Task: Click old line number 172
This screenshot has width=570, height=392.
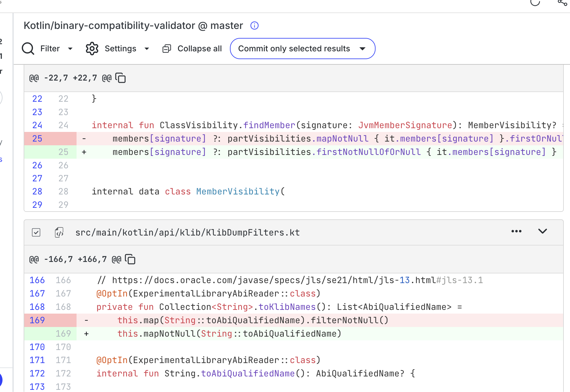Action: click(x=37, y=373)
